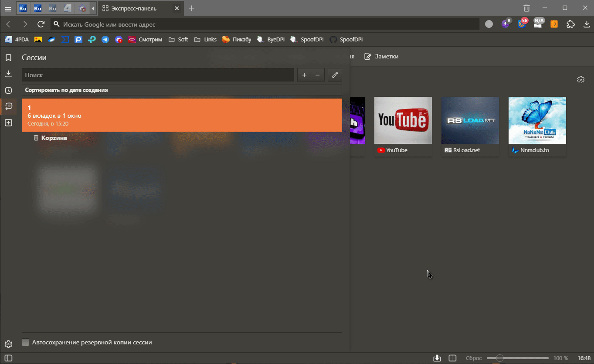The width and height of the screenshot is (594, 364).
Task: Open the Смотрим bookmark
Action: (145, 40)
